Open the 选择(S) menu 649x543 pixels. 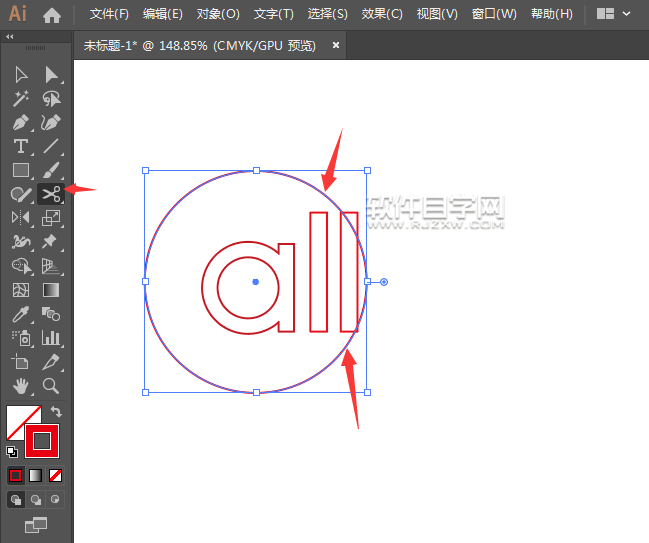327,14
